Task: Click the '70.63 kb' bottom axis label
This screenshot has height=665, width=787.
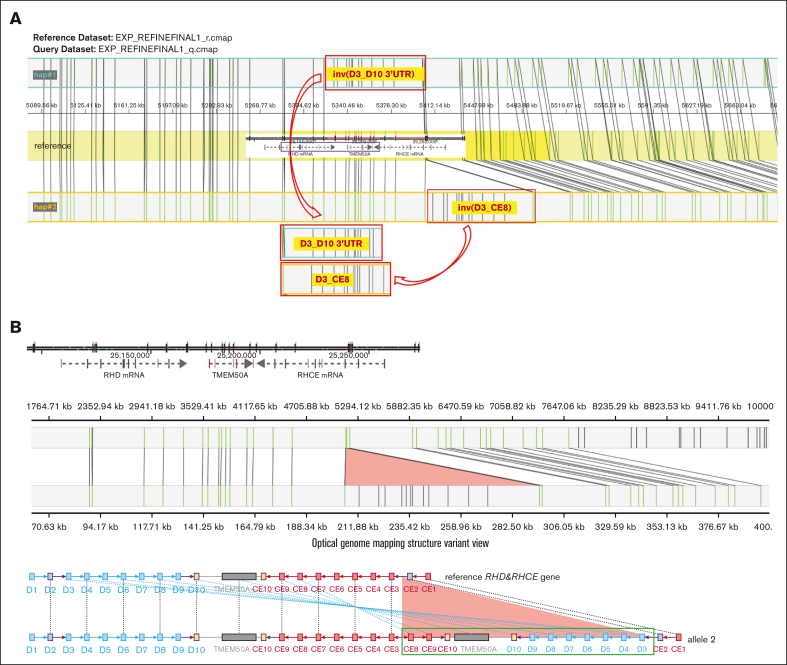Action: coord(49,526)
